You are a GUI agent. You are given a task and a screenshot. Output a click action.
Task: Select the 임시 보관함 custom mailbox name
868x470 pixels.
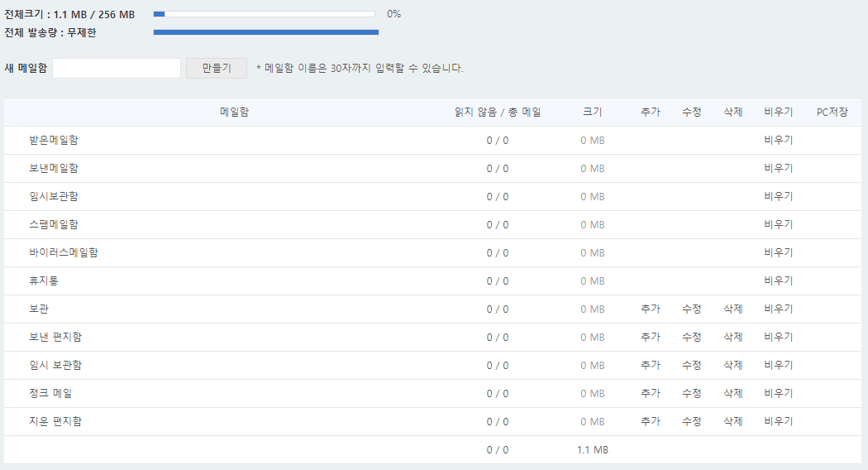click(x=55, y=365)
